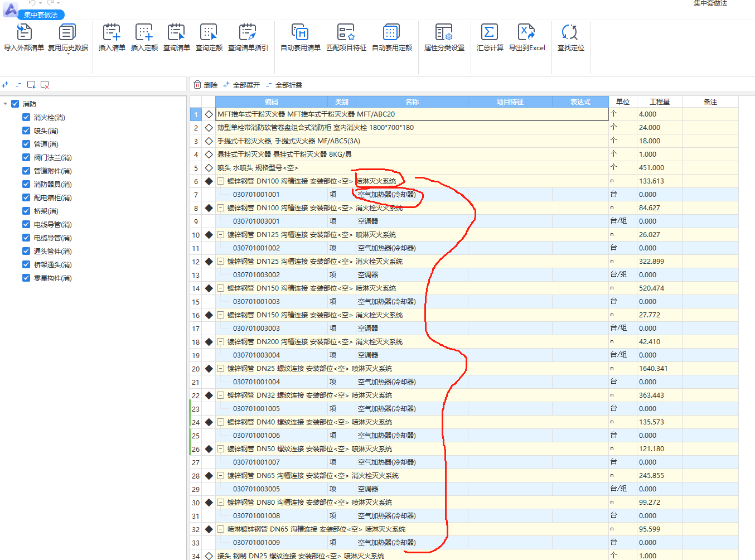
Task: Toggle 电线导管(消) checkbox
Action: tap(26, 224)
